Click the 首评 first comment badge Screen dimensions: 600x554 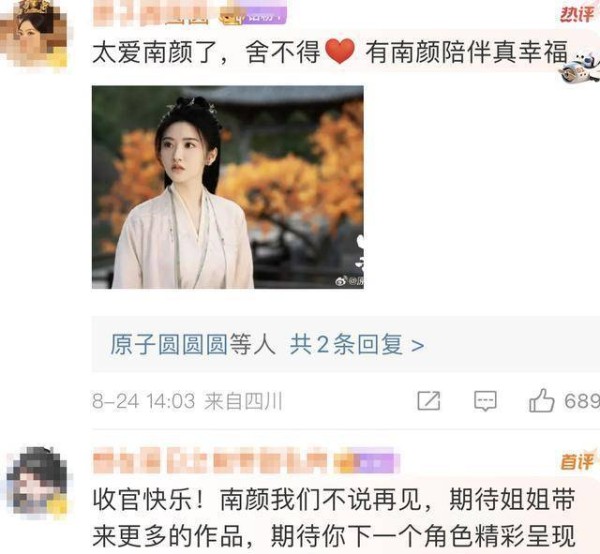pyautogui.click(x=578, y=461)
